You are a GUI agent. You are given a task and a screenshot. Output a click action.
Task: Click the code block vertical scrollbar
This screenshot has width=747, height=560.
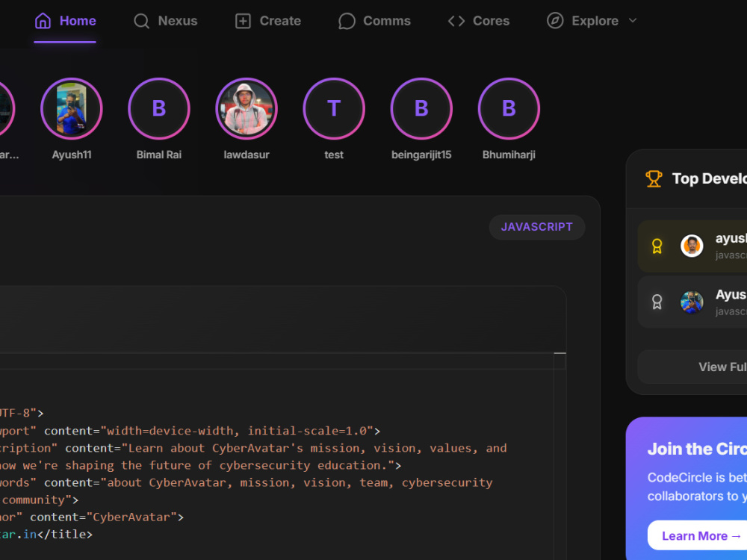[x=560, y=456]
